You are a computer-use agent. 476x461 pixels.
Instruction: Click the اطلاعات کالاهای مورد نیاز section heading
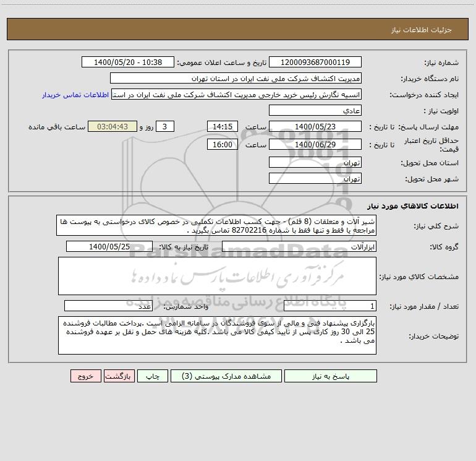click(x=413, y=206)
